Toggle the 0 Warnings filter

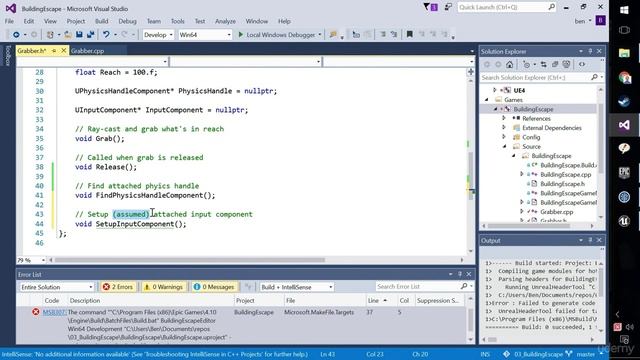163,287
